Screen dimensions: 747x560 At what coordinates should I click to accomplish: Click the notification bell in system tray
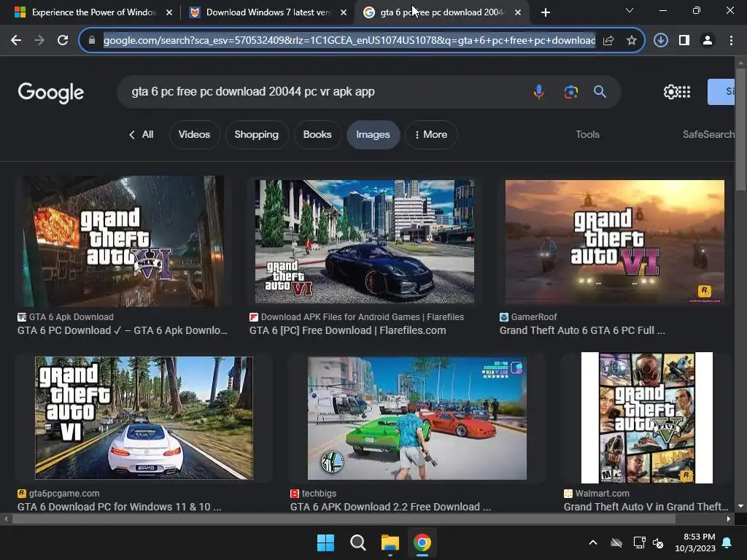coord(727,542)
